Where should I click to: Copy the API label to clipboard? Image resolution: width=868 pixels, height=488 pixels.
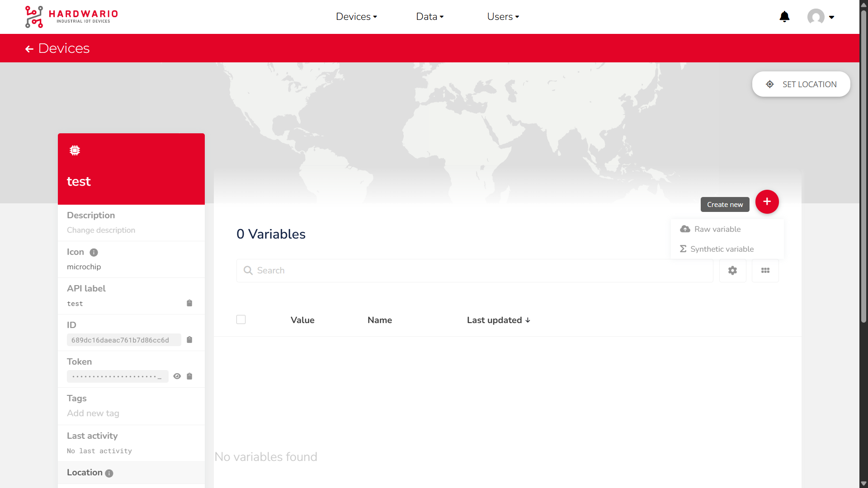coord(189,303)
